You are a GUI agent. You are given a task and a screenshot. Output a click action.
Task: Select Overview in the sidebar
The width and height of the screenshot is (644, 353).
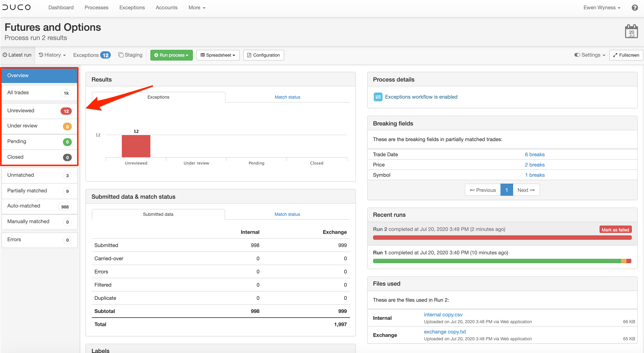40,75
